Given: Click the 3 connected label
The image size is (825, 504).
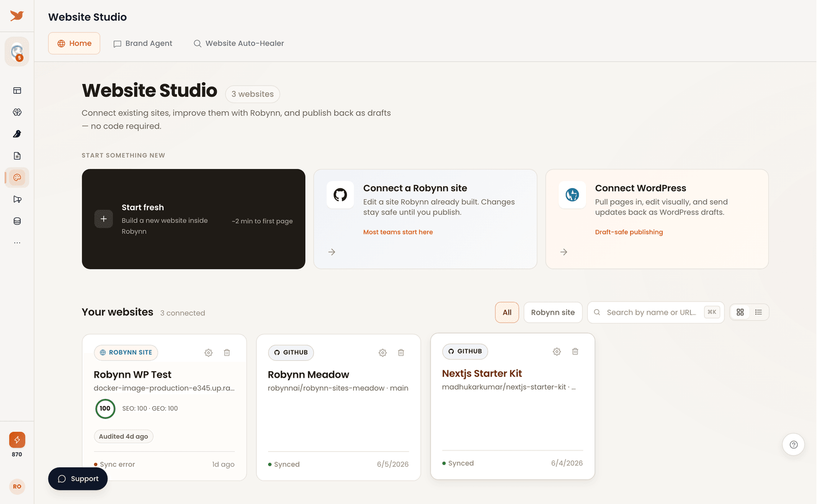Looking at the screenshot, I should pyautogui.click(x=183, y=313).
